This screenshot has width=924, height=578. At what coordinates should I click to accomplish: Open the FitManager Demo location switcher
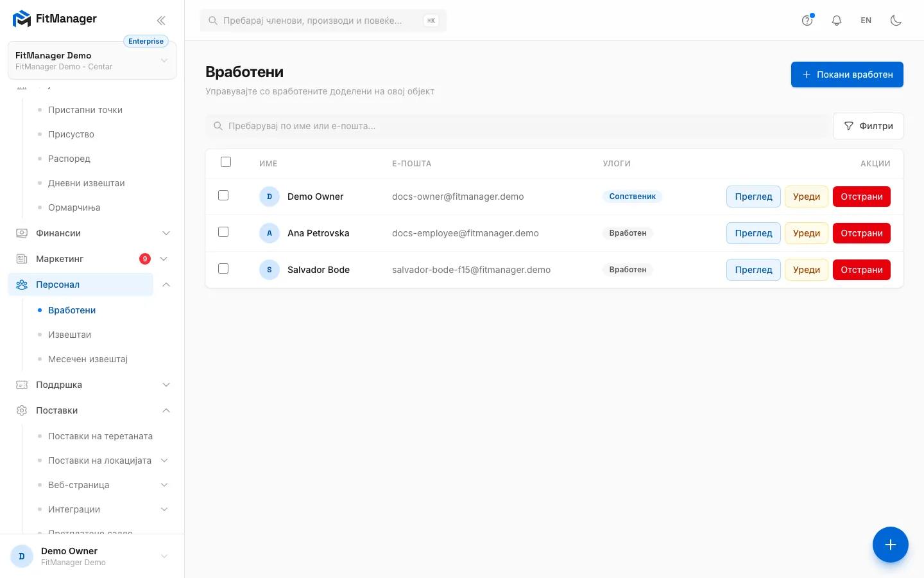click(x=92, y=60)
